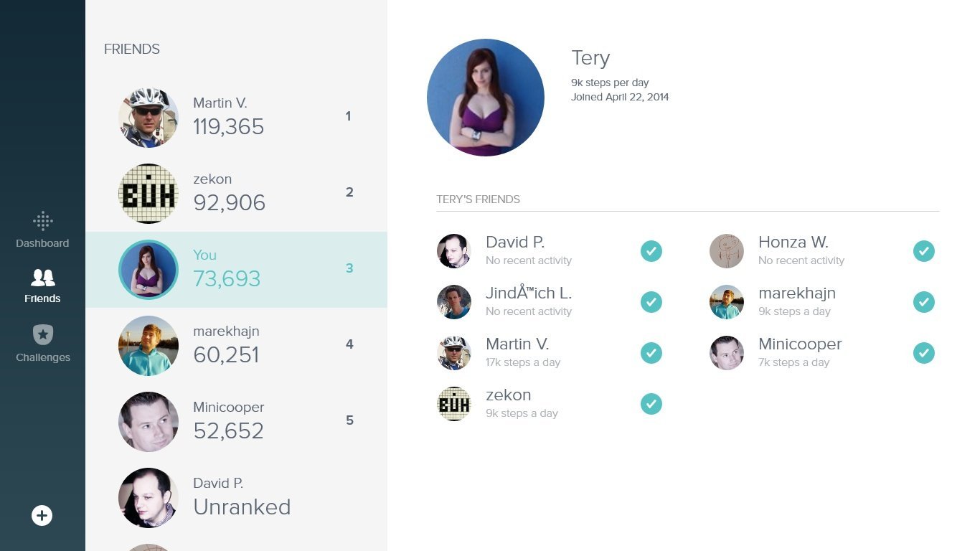Image resolution: width=980 pixels, height=551 pixels.
Task: Open the Challenges badge icon
Action: 43,335
